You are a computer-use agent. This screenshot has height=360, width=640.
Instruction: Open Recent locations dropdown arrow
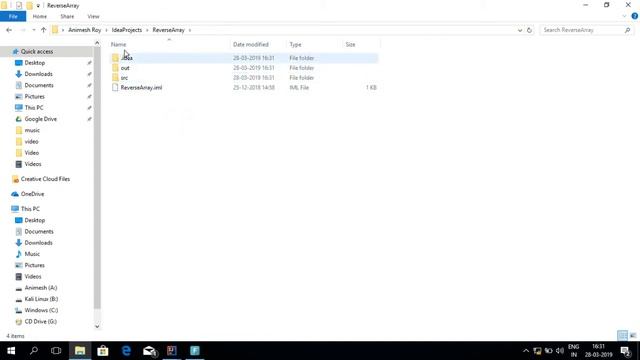point(33,30)
